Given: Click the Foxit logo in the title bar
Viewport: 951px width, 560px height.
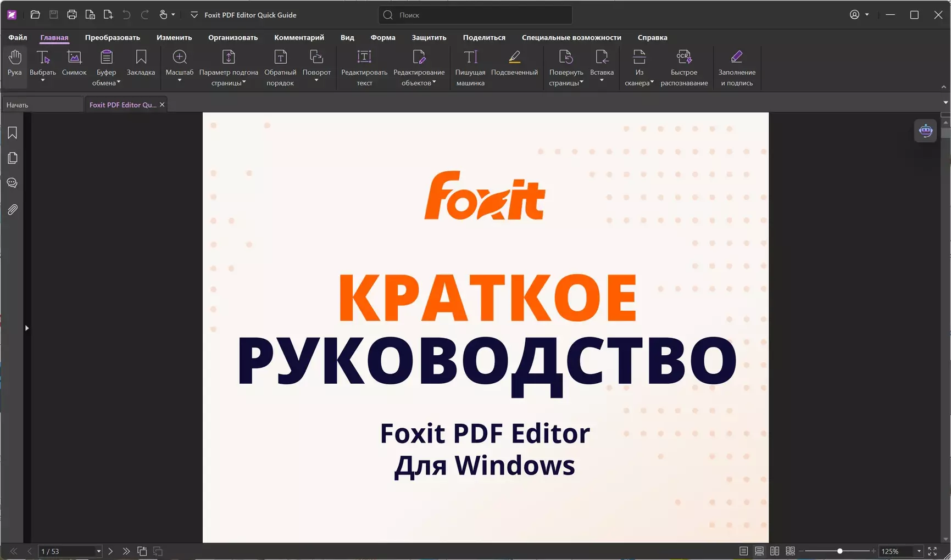Looking at the screenshot, I should click(x=12, y=15).
